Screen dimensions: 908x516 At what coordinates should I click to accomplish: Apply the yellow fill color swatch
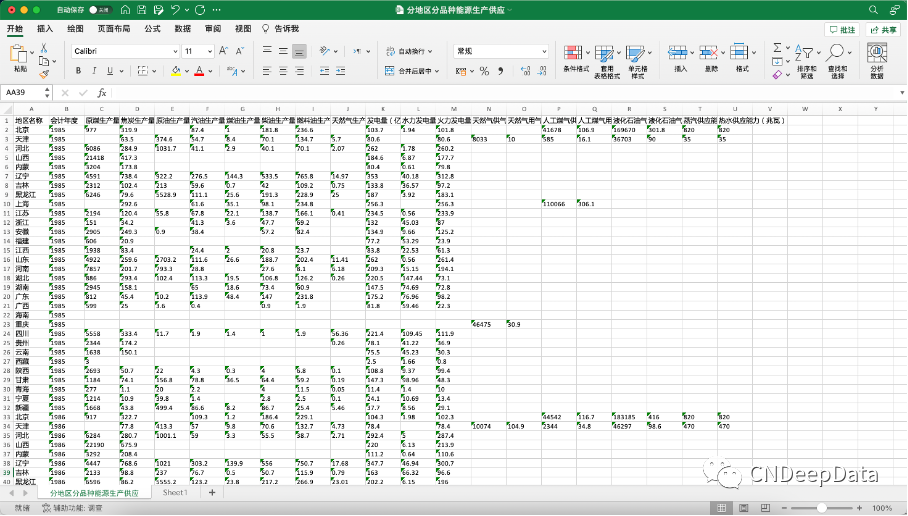click(176, 71)
